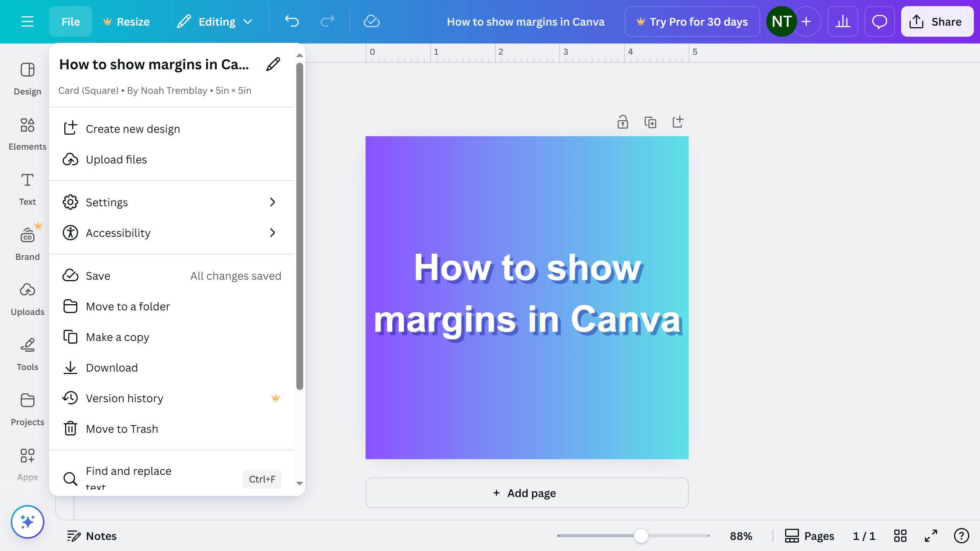
Task: Click the Add page button
Action: click(x=527, y=493)
